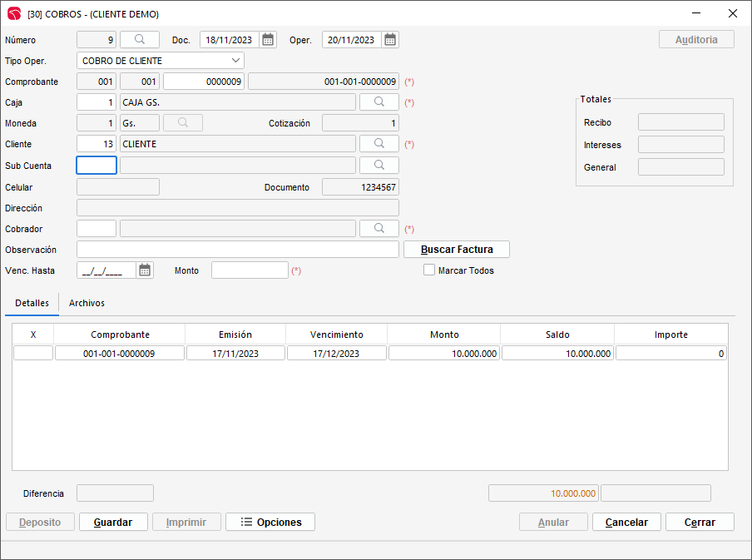Open the Doc. date calendar picker
The height and width of the screenshot is (560, 752).
268,40
